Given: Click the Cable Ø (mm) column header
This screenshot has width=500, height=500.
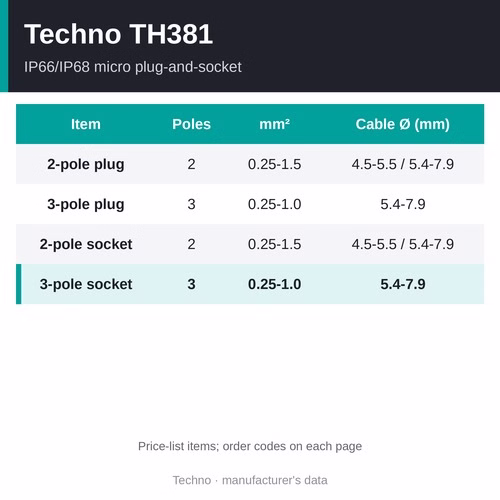Looking at the screenshot, I should [x=403, y=124].
